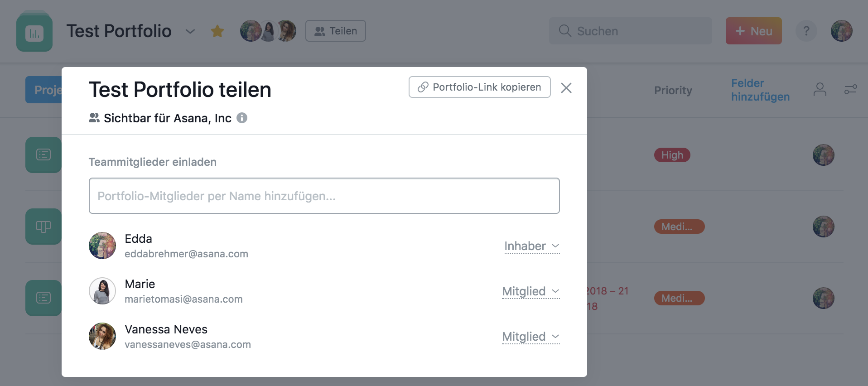Click the red Neu button
Viewport: 868px width, 386px height.
753,31
